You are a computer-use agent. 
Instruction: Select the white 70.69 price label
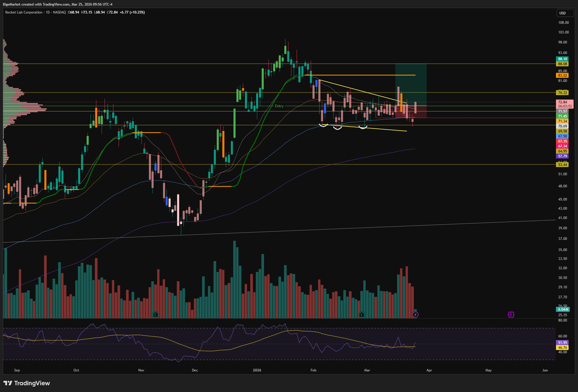click(x=562, y=126)
